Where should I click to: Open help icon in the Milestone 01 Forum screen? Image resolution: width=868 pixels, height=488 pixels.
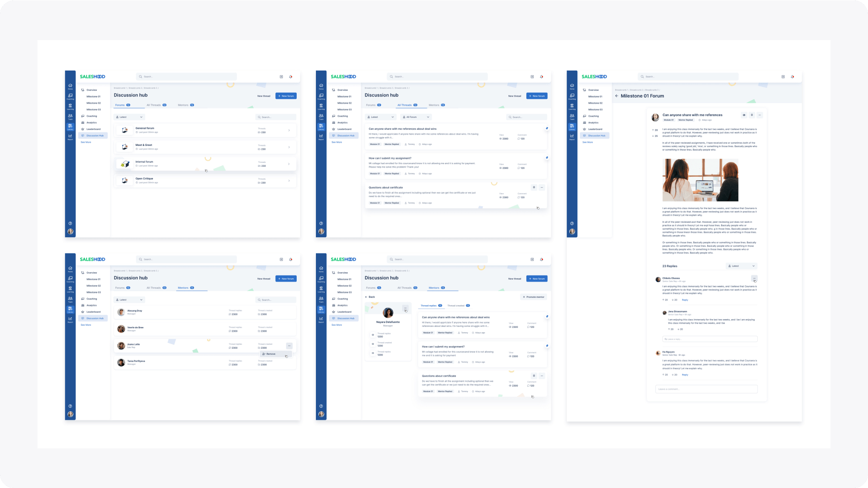(x=572, y=223)
